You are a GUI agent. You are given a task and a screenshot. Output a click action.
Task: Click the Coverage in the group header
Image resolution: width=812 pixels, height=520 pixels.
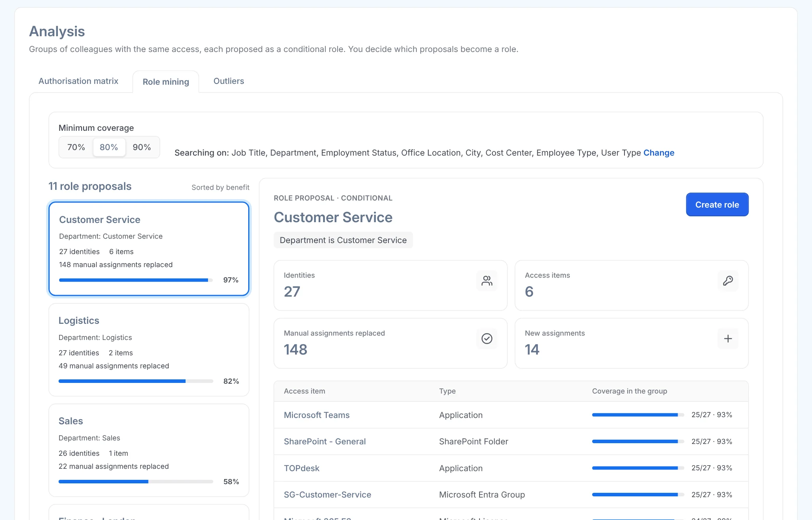[x=630, y=391]
